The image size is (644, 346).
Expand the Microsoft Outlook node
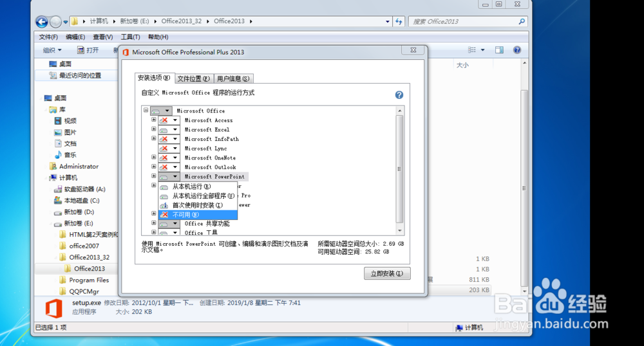(154, 167)
